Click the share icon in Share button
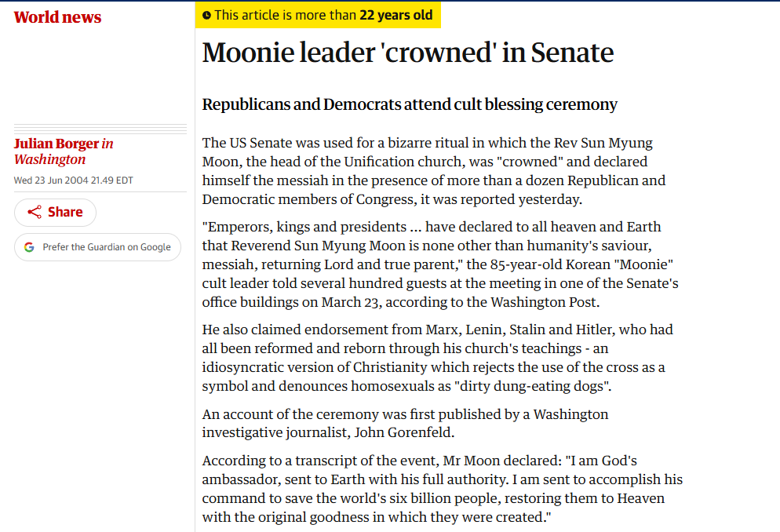780x532 pixels. [x=35, y=213]
